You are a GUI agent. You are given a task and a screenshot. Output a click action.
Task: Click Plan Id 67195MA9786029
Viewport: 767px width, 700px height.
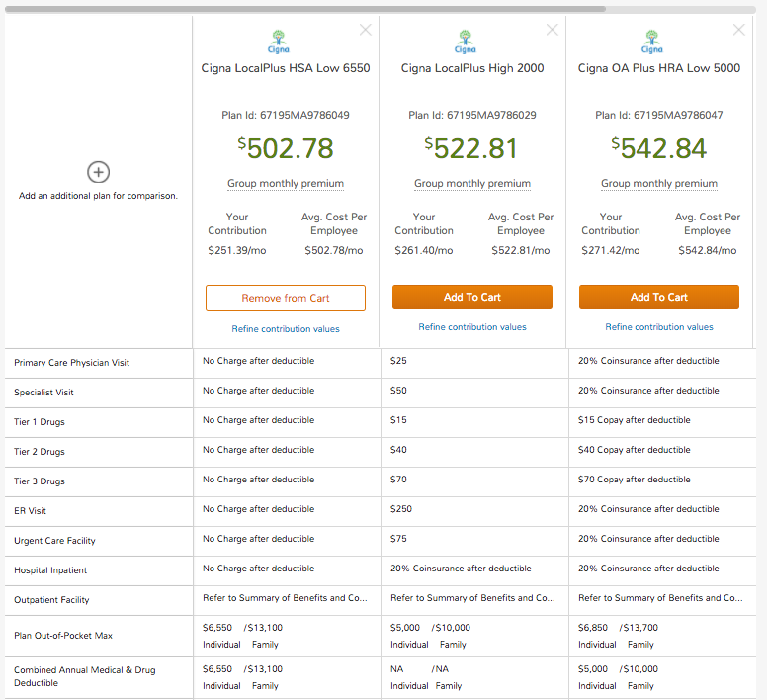tap(472, 115)
